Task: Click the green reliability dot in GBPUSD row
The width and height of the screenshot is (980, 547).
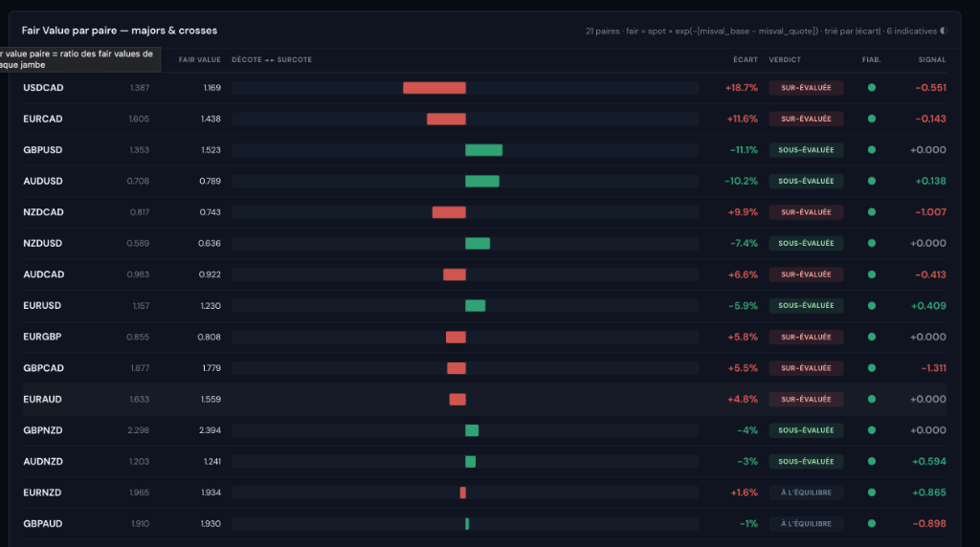Action: 871,150
